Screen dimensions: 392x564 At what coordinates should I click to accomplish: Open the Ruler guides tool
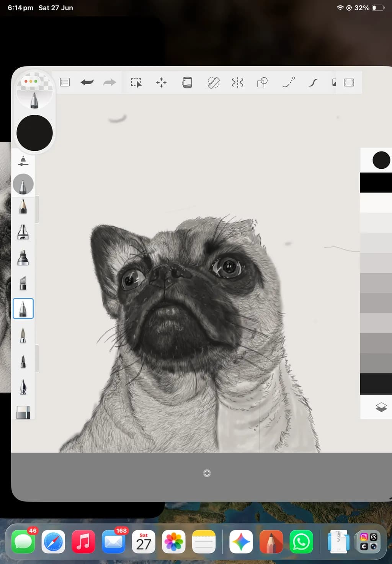point(213,82)
